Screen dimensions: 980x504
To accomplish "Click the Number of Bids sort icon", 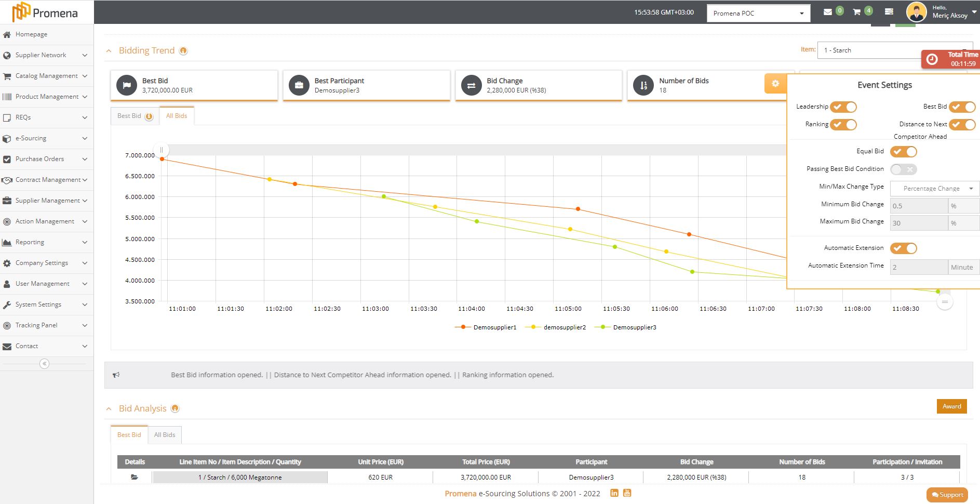I will pos(643,85).
